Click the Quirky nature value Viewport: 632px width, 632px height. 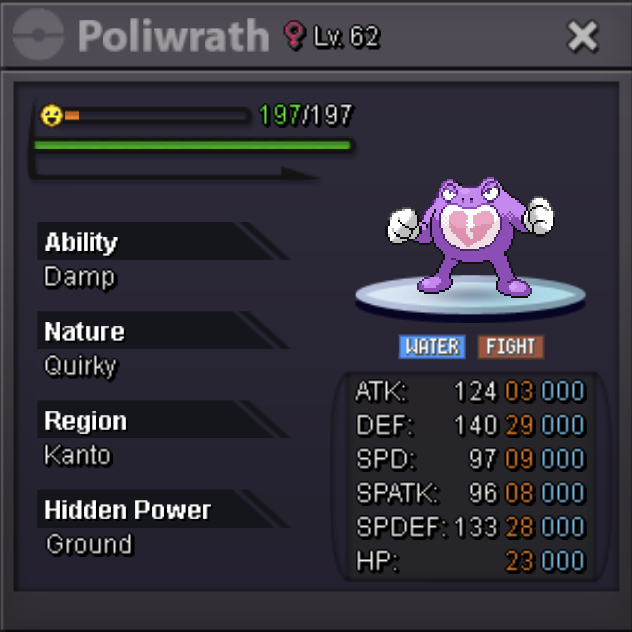point(81,367)
